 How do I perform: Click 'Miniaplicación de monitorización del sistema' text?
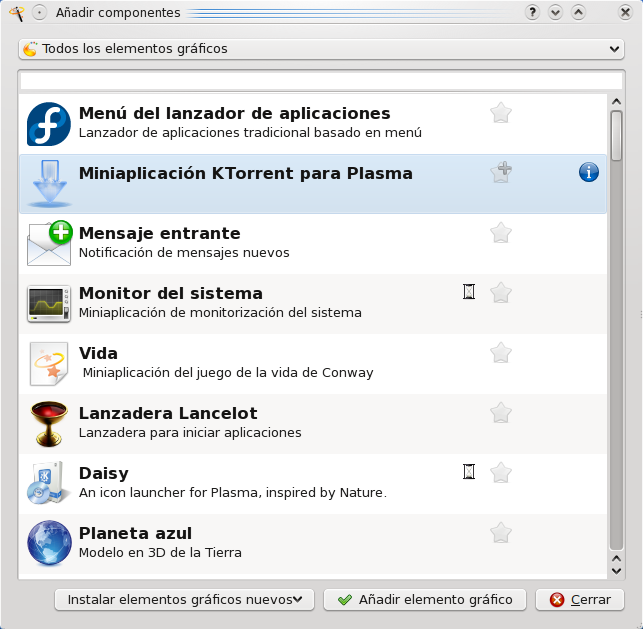(220, 312)
